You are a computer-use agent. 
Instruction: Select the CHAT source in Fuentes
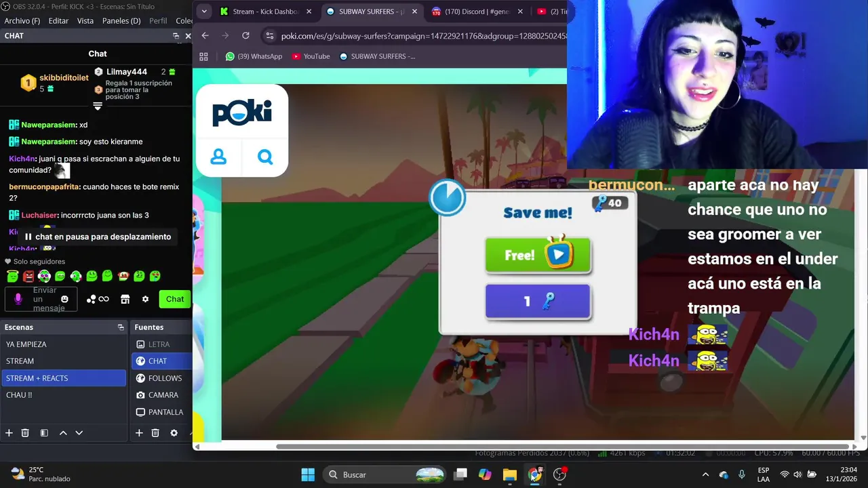[x=162, y=361]
